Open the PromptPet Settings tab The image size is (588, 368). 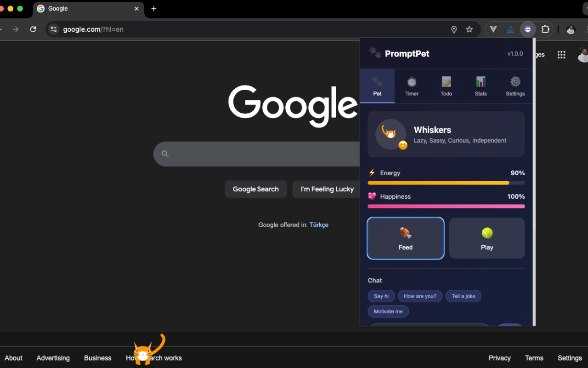pos(515,86)
